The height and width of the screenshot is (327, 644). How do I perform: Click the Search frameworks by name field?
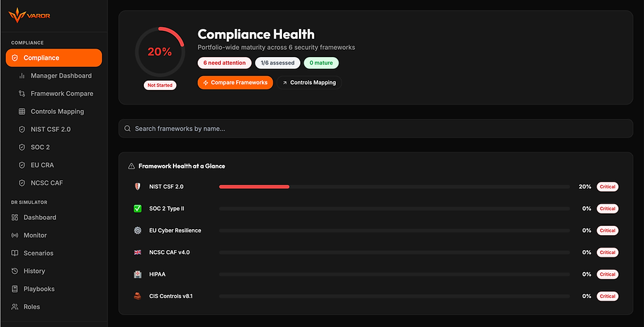376,129
